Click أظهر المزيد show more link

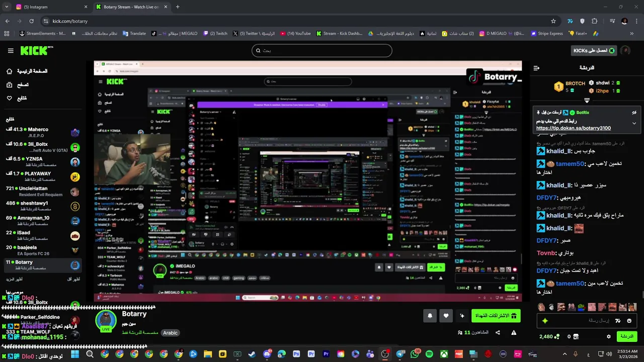coord(15,279)
